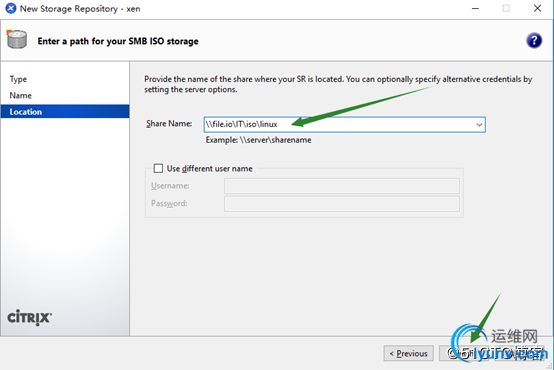The height and width of the screenshot is (370, 554).
Task: Select the highlighted Location step
Action: coord(65,112)
